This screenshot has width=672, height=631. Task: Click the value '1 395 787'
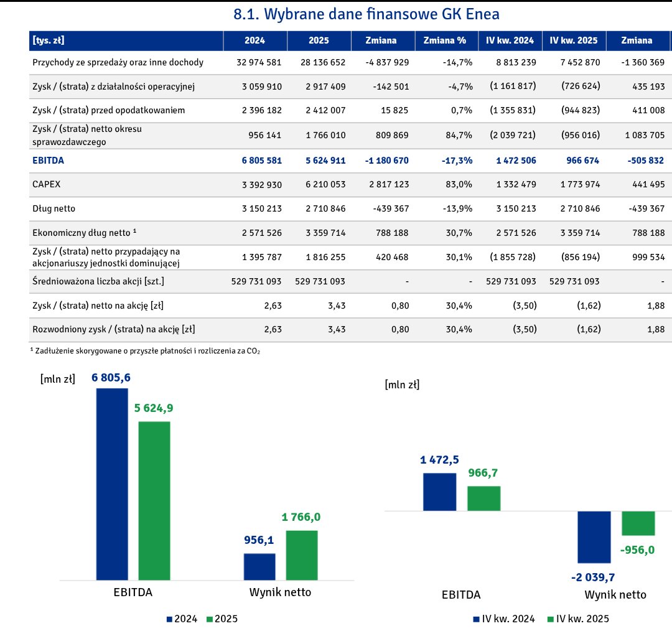(262, 257)
